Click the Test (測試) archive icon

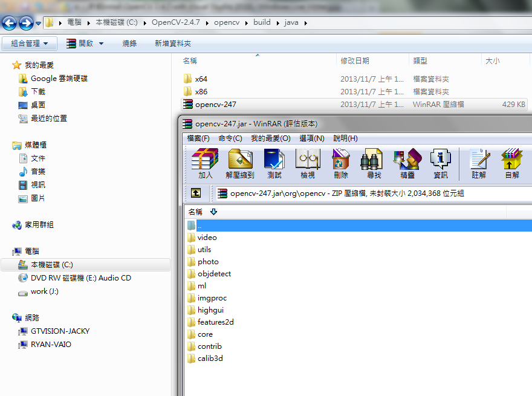click(274, 159)
